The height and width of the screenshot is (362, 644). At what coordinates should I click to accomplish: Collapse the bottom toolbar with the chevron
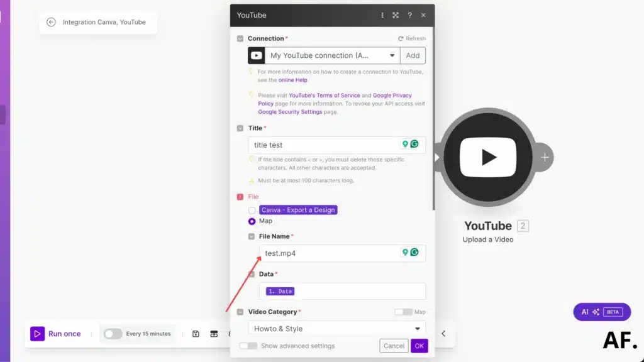click(443, 334)
